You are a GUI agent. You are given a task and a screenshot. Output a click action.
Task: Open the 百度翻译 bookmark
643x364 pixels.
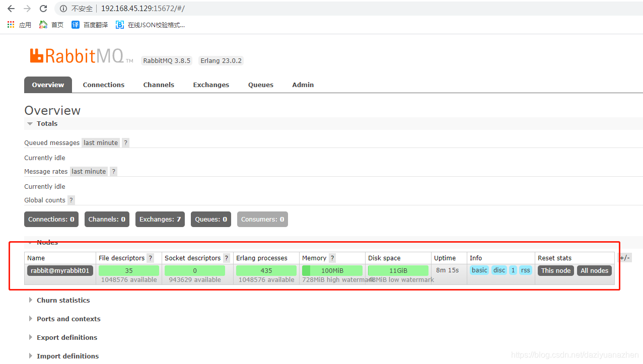pyautogui.click(x=90, y=25)
